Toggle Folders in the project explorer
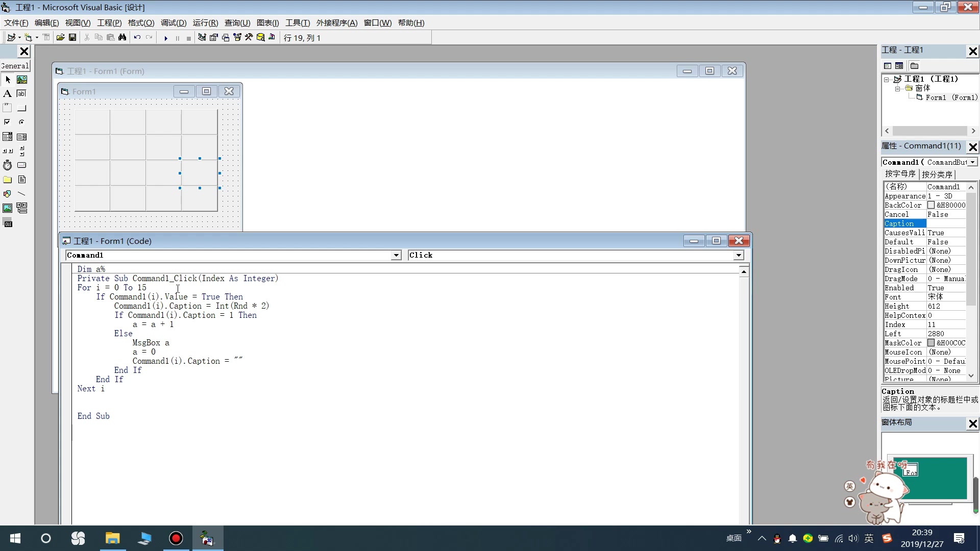Image resolution: width=980 pixels, height=551 pixels. click(915, 66)
